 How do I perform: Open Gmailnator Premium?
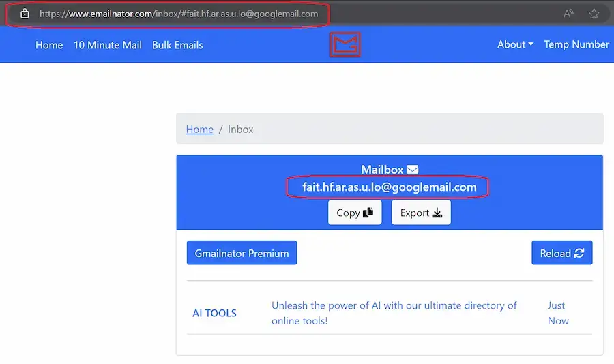(242, 253)
